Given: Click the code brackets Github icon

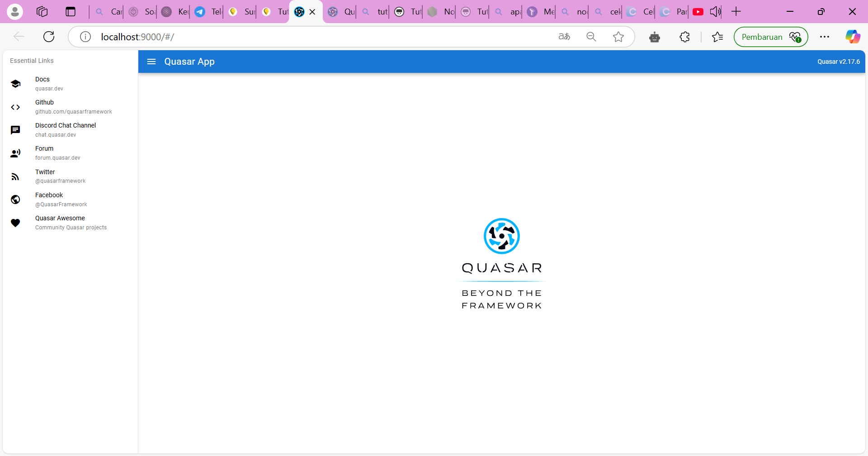Looking at the screenshot, I should [x=15, y=107].
